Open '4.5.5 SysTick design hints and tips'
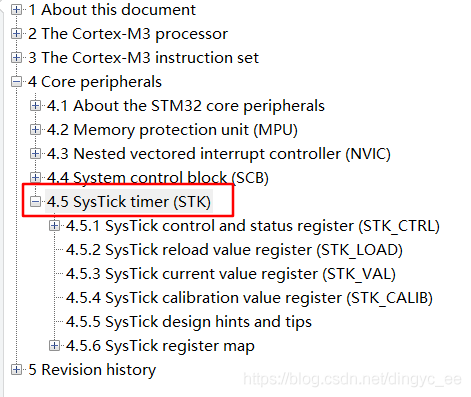 pos(189,322)
